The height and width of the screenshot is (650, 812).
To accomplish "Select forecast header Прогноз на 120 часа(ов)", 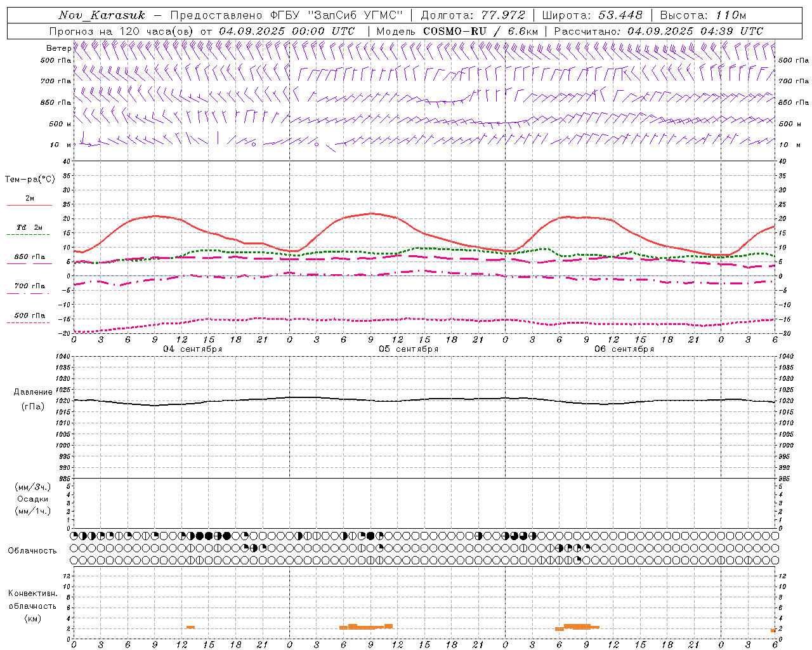I will click(x=122, y=31).
